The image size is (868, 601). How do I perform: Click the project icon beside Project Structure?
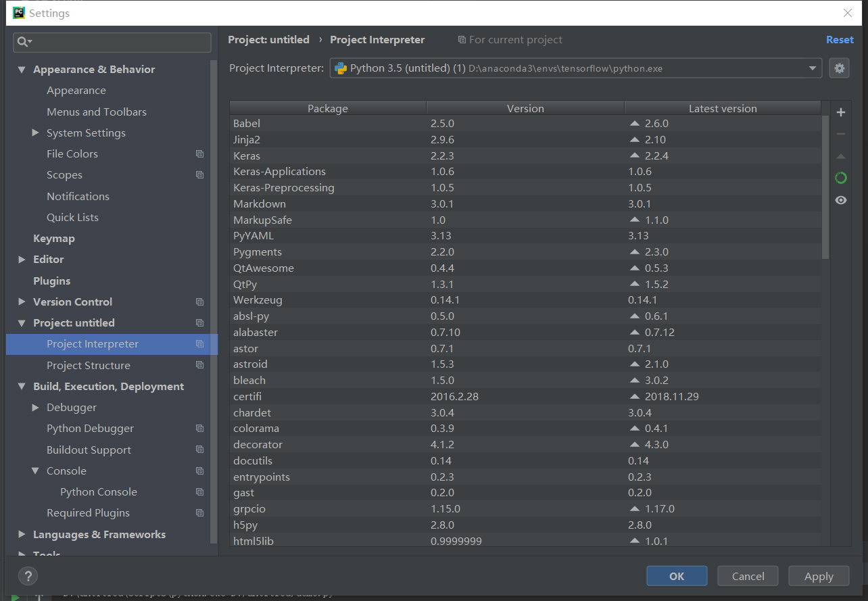[x=199, y=365]
